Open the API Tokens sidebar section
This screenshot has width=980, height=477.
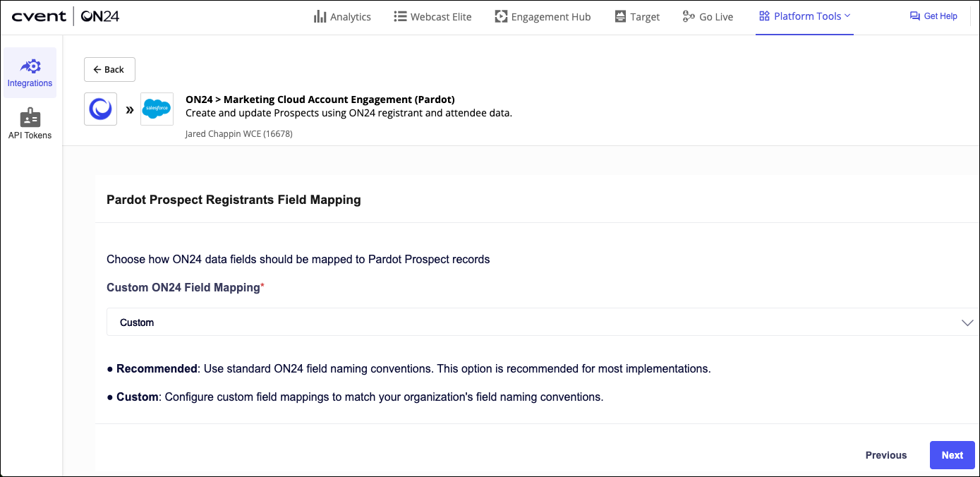[30, 124]
